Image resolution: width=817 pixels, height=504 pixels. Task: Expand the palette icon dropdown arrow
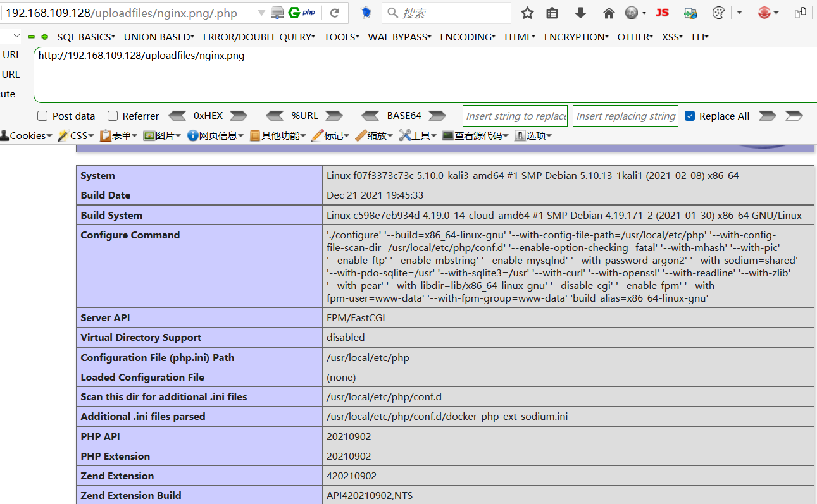coord(739,13)
